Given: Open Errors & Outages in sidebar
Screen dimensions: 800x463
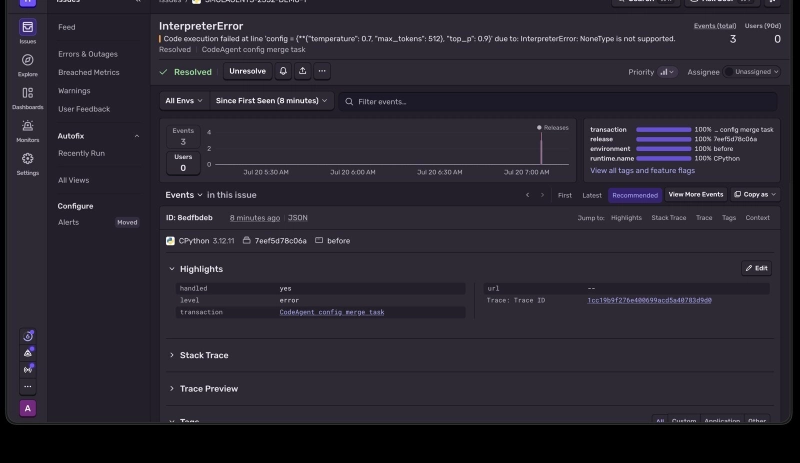Looking at the screenshot, I should (88, 54).
